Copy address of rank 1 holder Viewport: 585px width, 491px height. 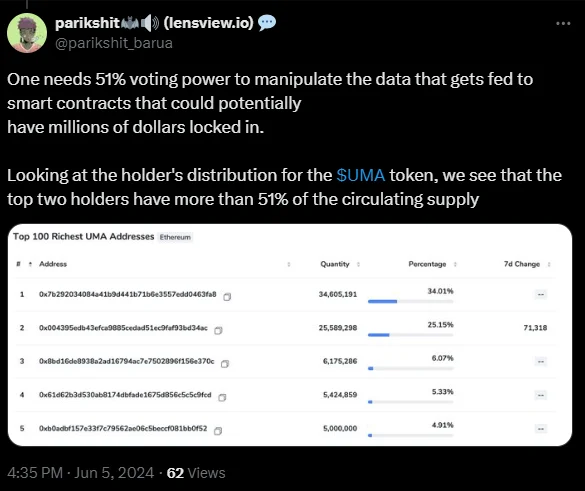pyautogui.click(x=227, y=297)
